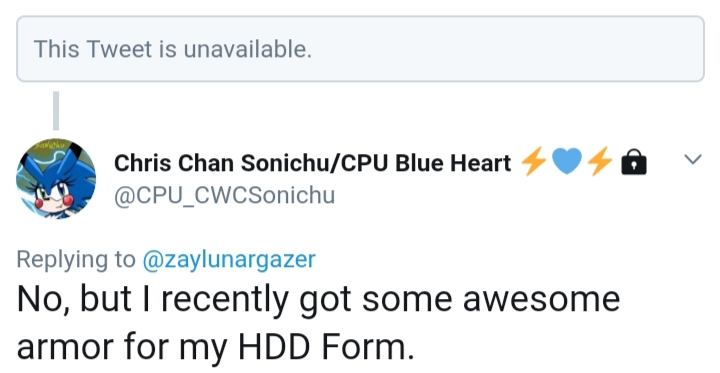Viewport: 720px width, 373px height.
Task: Open the tweet options chevron menu
Action: click(x=692, y=160)
